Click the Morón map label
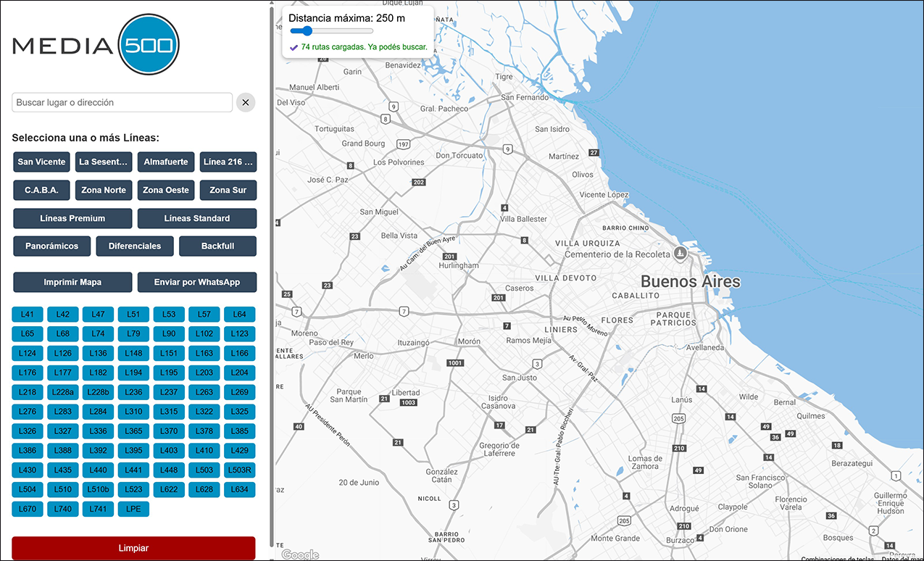Screen dimensions: 924x561 [x=469, y=341]
